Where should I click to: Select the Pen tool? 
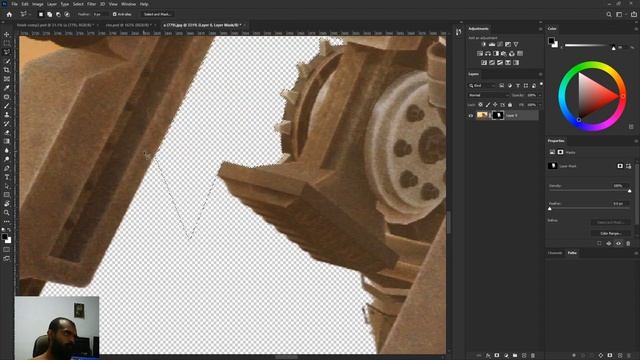point(7,168)
